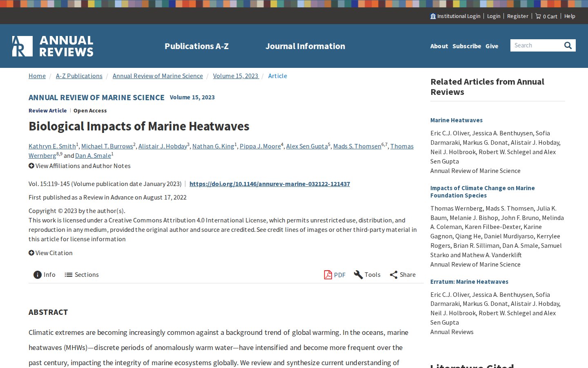Click the Volume 15, 2023 heading label
The width and height of the screenshot is (588, 368).
coord(192,97)
